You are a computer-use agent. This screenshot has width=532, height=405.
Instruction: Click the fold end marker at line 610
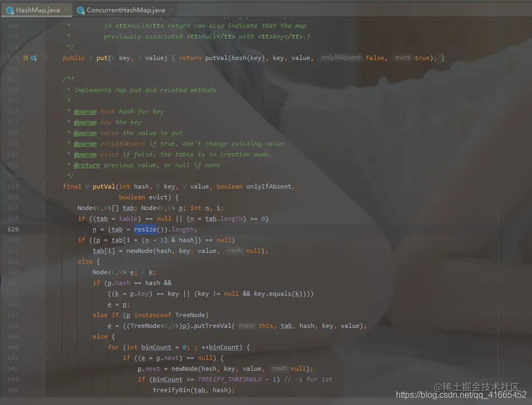45,47
